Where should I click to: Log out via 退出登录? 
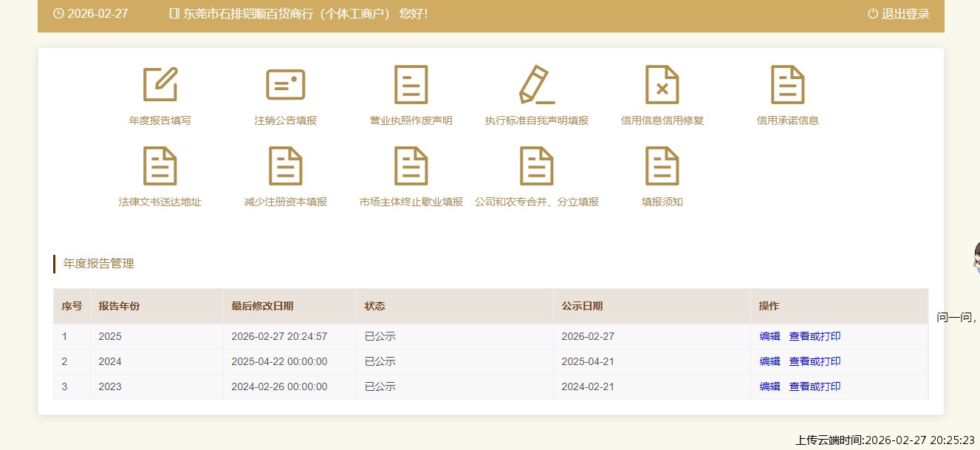click(899, 14)
